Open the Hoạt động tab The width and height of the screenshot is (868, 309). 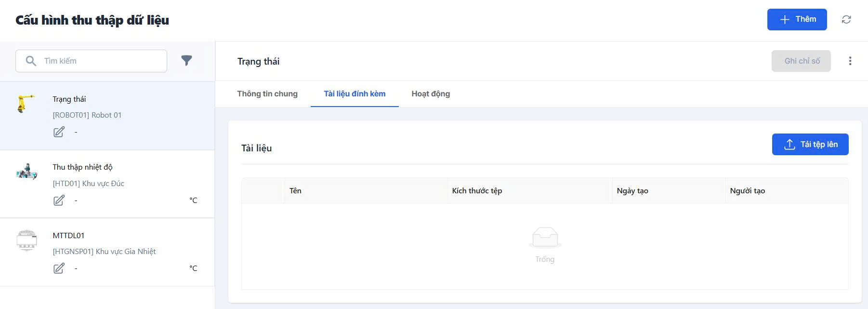431,94
